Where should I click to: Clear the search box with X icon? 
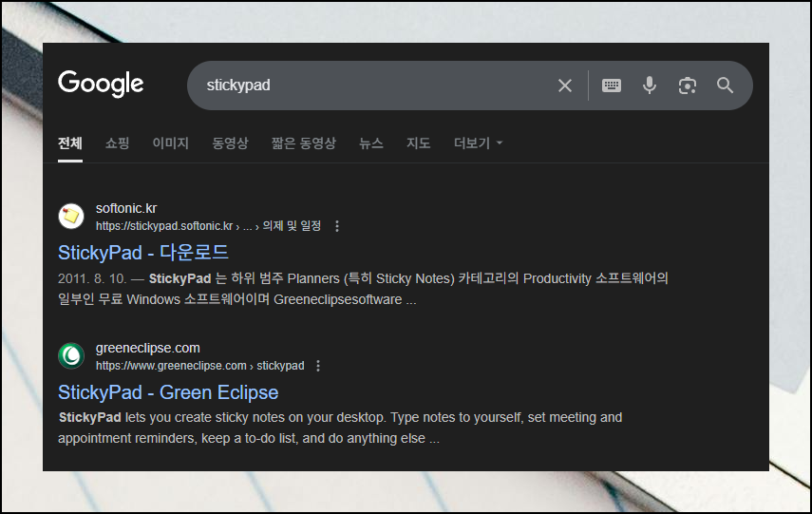click(x=565, y=86)
